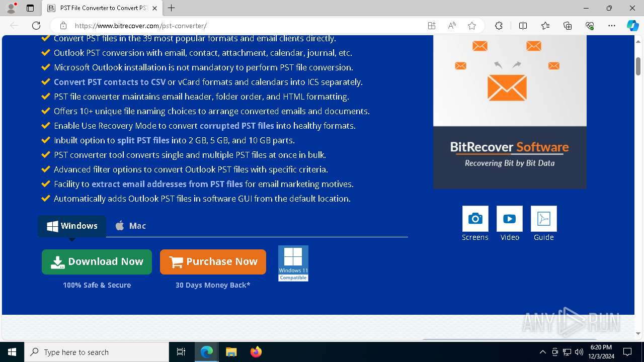
Task: Open Tab actions menu
Action: tap(30, 8)
